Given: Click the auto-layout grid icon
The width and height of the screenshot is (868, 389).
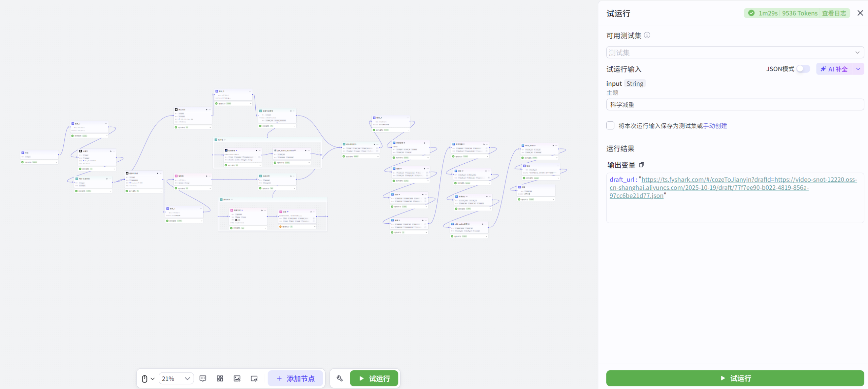Looking at the screenshot, I should click(220, 378).
